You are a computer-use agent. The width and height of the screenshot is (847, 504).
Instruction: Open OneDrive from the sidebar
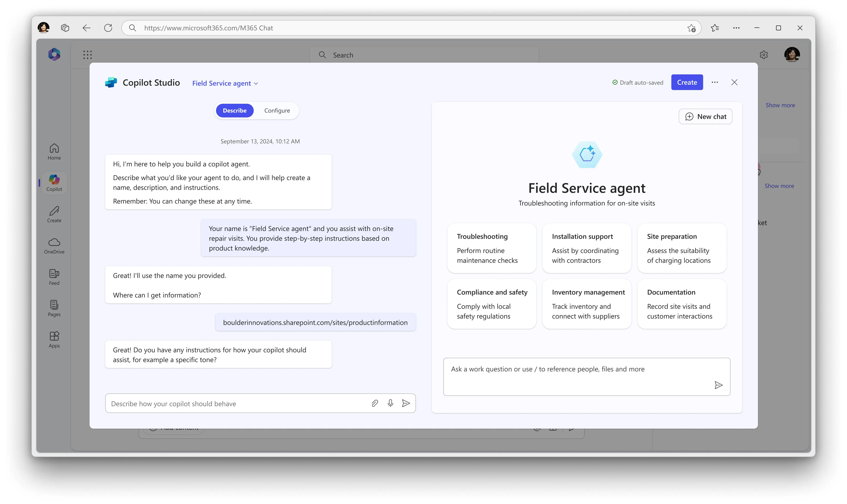(54, 246)
